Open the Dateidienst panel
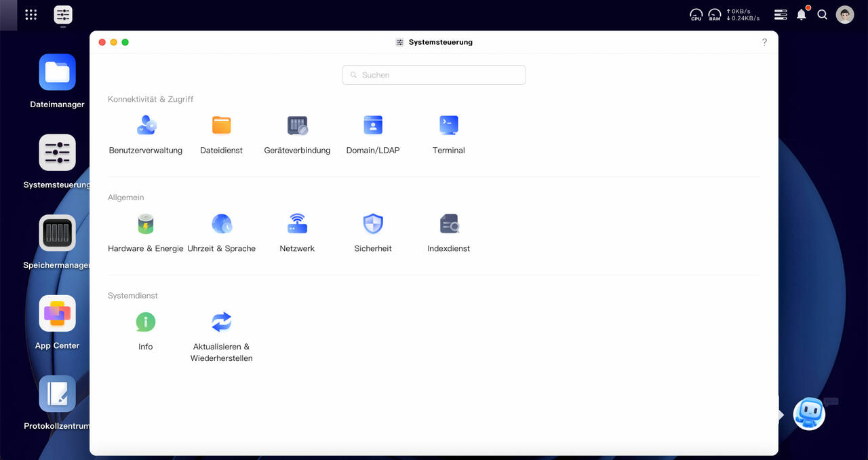868x460 pixels. (221, 135)
